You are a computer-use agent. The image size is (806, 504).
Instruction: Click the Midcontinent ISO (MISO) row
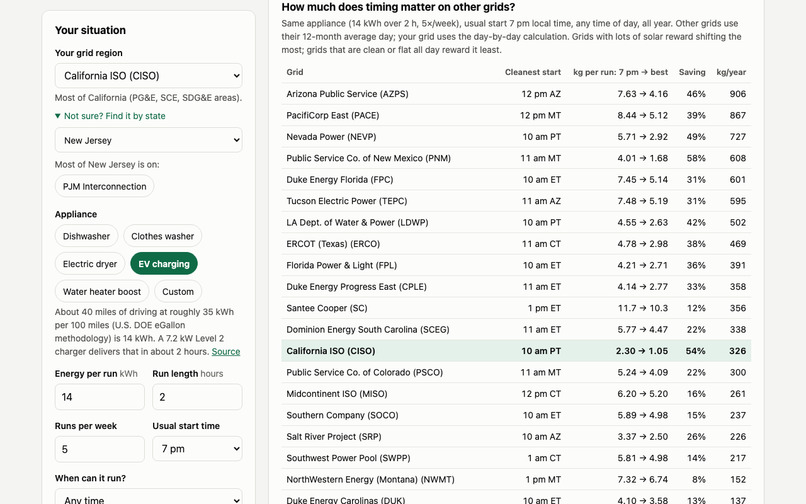516,394
